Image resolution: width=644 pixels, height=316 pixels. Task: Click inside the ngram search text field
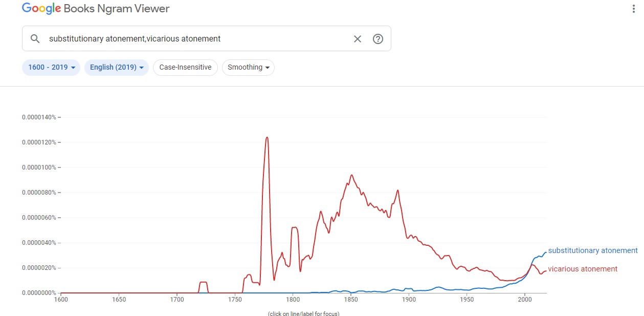(x=194, y=39)
